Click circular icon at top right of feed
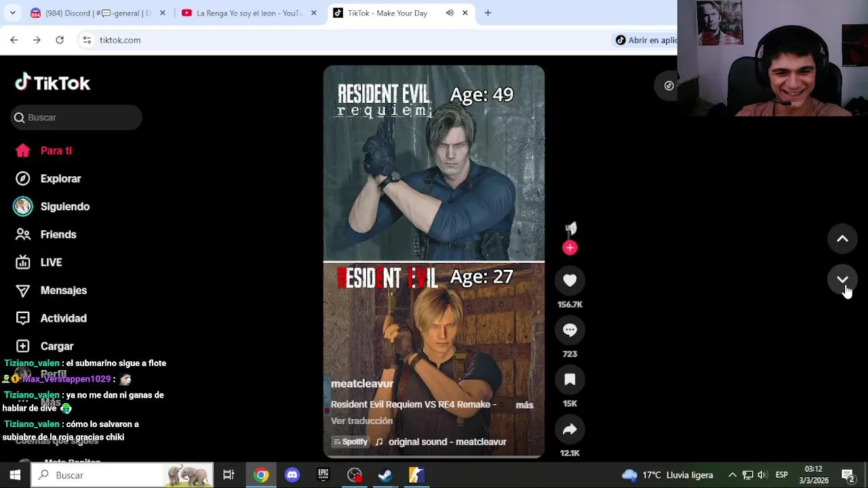The height and width of the screenshot is (488, 868). click(x=669, y=85)
